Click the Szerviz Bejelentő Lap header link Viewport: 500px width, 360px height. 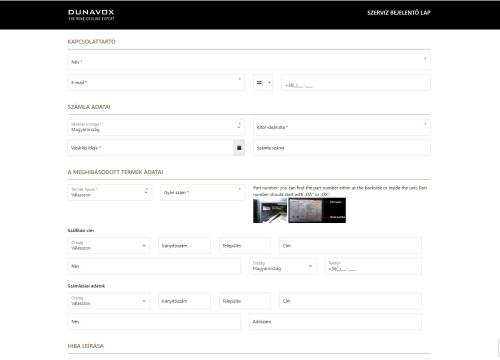click(399, 13)
